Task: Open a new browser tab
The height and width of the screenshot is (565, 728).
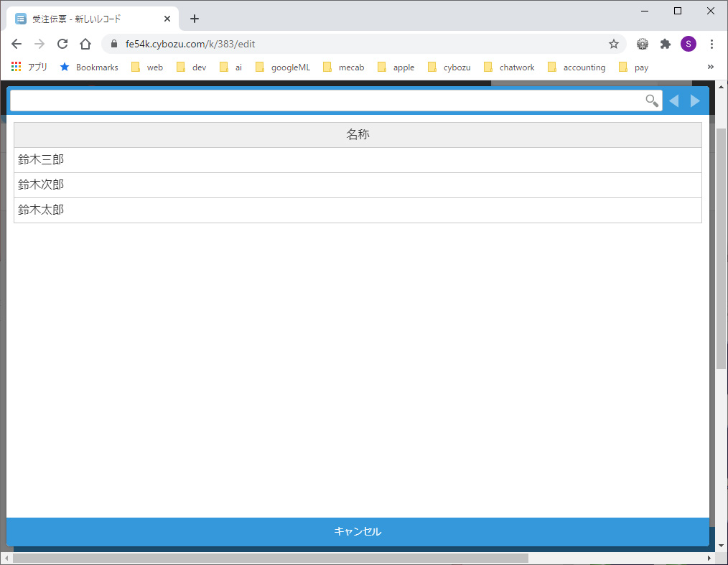Action: coord(195,19)
